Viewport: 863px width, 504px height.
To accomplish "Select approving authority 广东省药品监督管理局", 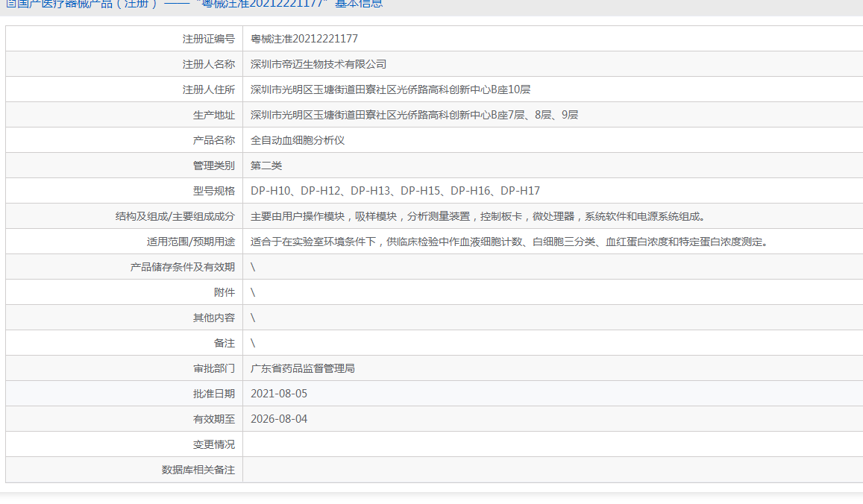I will pos(302,368).
